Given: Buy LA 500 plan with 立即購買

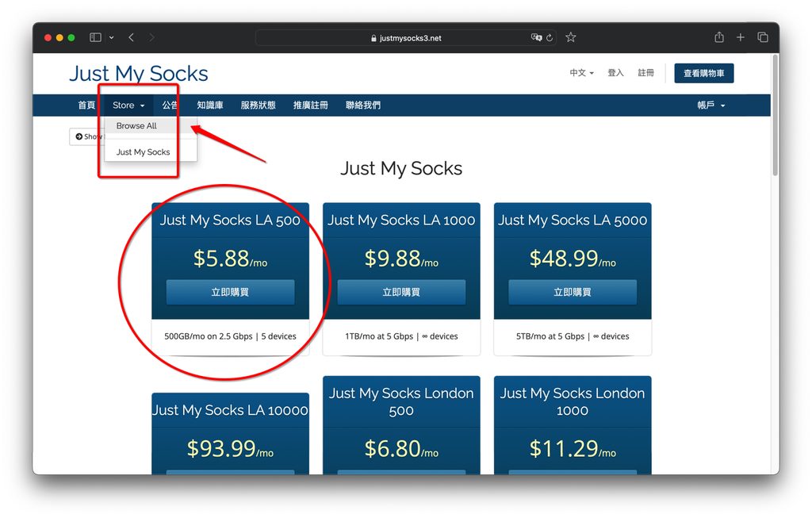Looking at the screenshot, I should click(x=231, y=292).
